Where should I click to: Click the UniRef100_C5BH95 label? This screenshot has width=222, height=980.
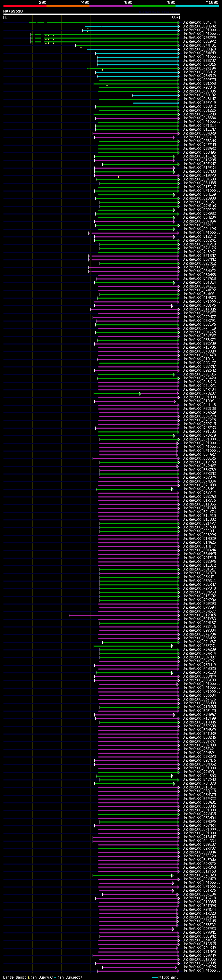(x=199, y=153)
